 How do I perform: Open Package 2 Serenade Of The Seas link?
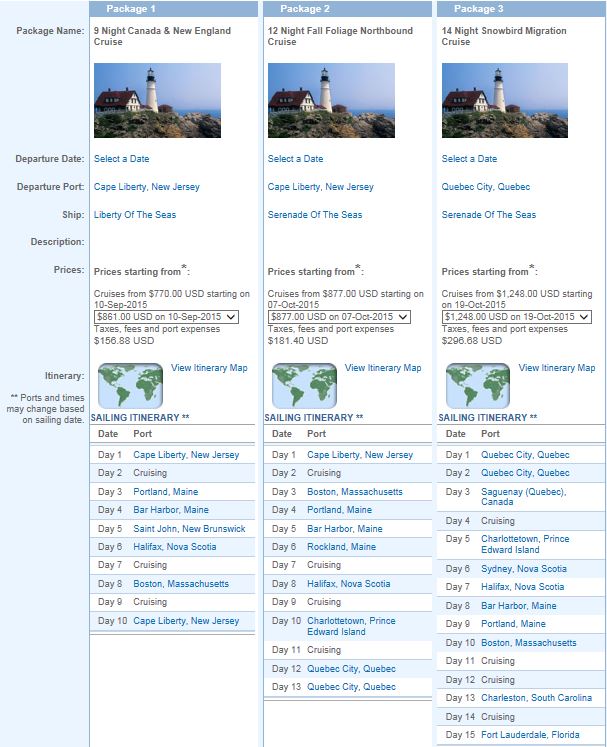pos(315,215)
